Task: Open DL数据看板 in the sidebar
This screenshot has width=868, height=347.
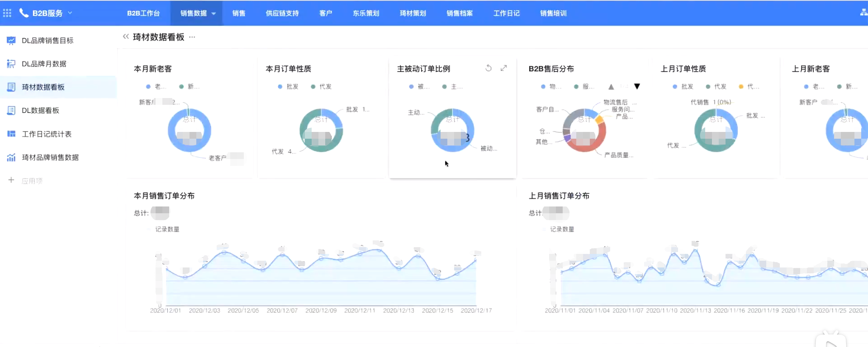Action: 40,110
